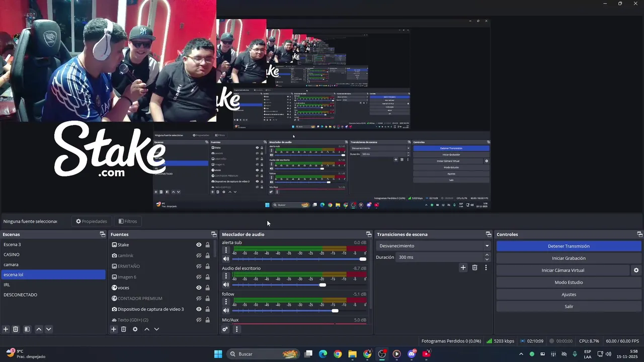The width and height of the screenshot is (644, 362).
Task: Show the ERMITAÑO source
Action: pyautogui.click(x=199, y=266)
